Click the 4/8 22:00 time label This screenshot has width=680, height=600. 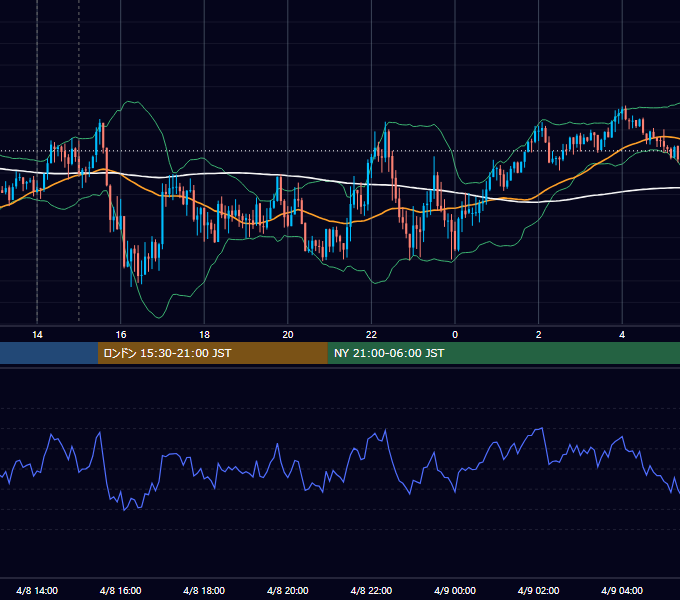371,590
